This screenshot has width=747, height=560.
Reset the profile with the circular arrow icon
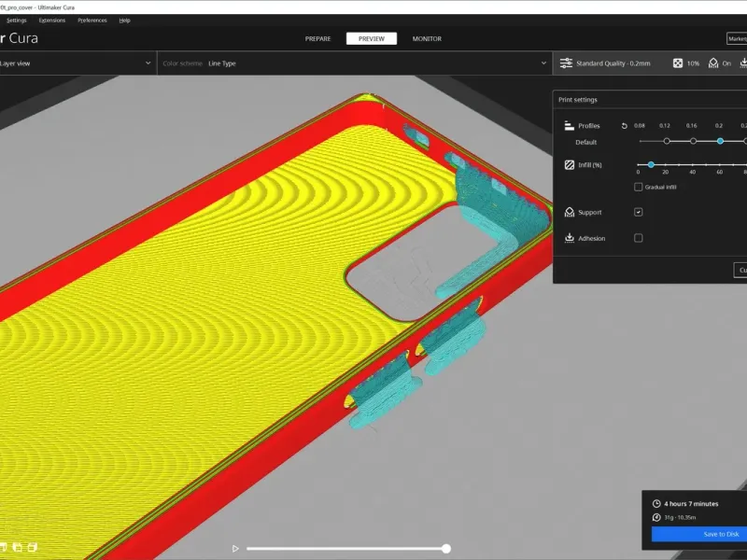(624, 126)
